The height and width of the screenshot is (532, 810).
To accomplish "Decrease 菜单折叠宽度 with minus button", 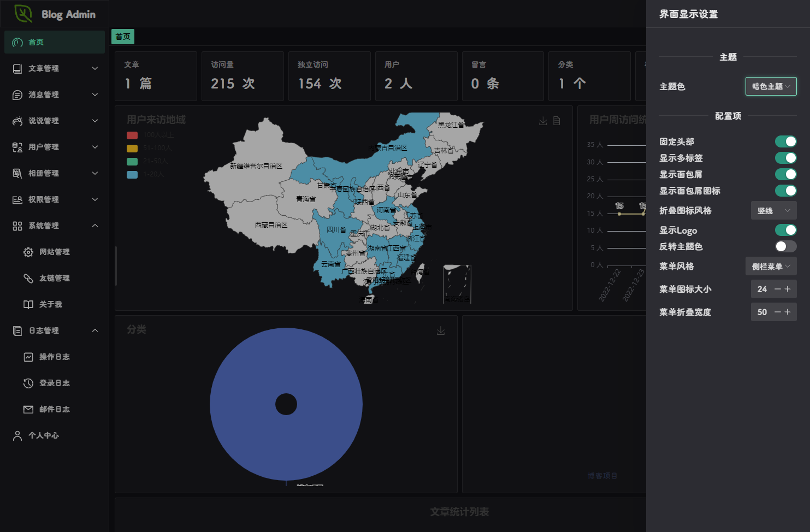I will click(778, 312).
